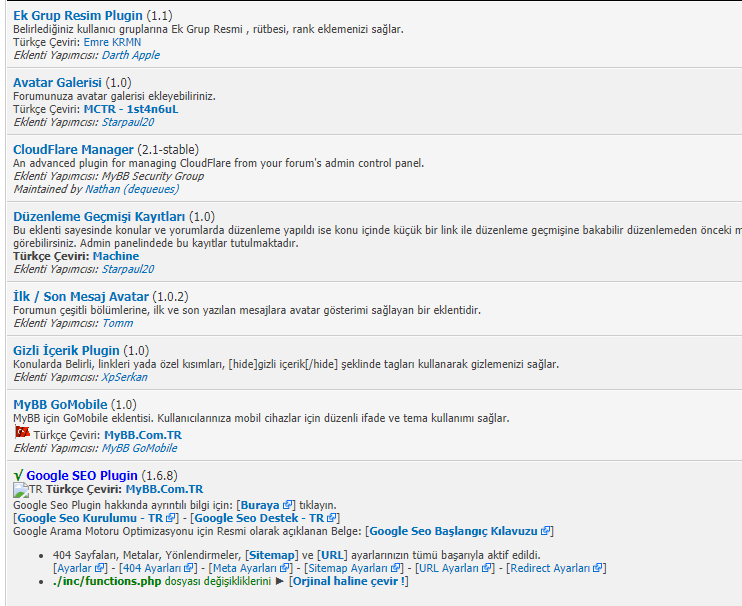
Task: Open the bold Sitemap link
Action: 272,555
